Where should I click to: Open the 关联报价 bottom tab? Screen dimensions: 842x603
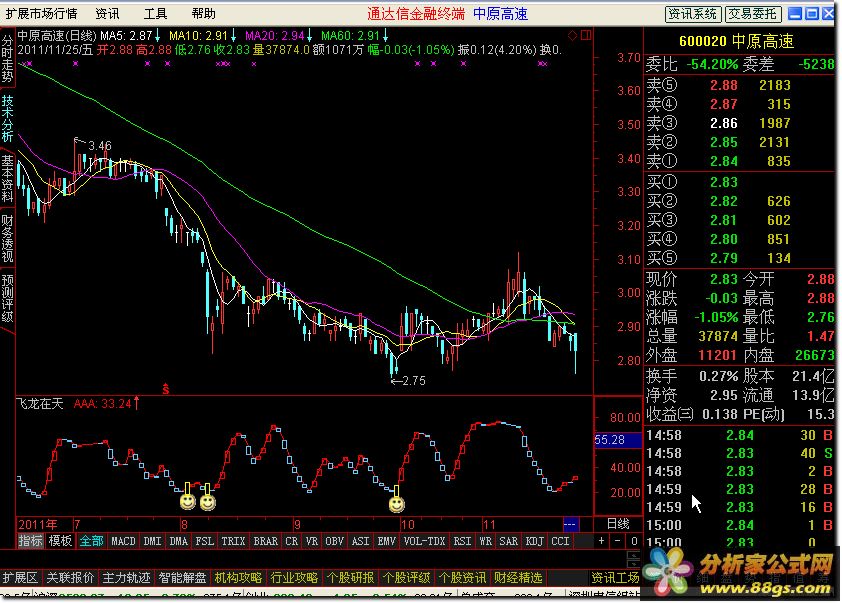point(70,578)
